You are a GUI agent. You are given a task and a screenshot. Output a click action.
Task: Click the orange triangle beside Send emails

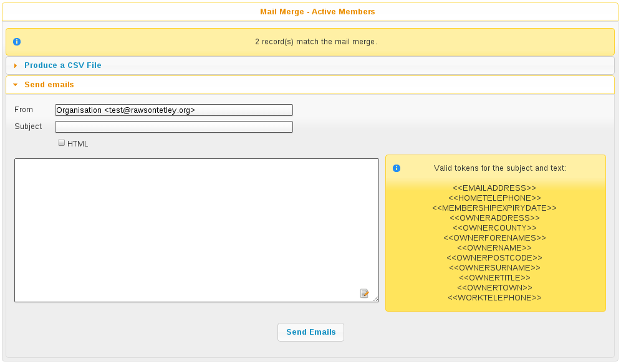pyautogui.click(x=15, y=85)
